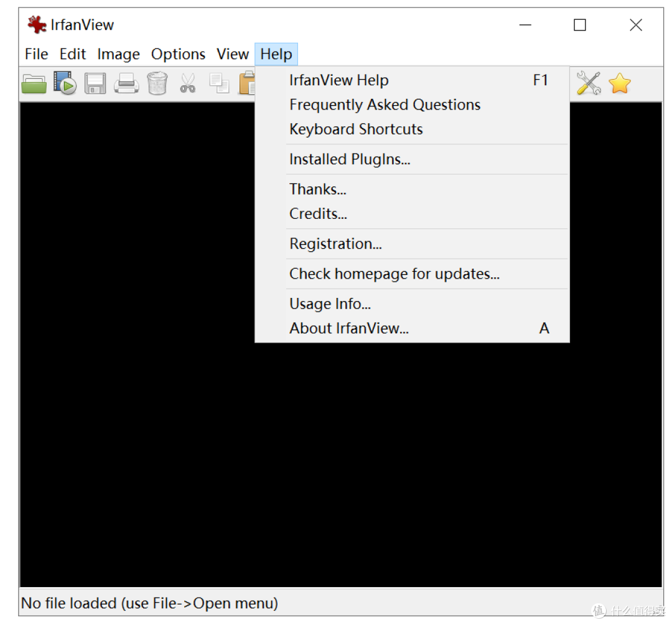Screen dimensions: 672x625
Task: Choose Check homepage for updates...
Action: 412,273
